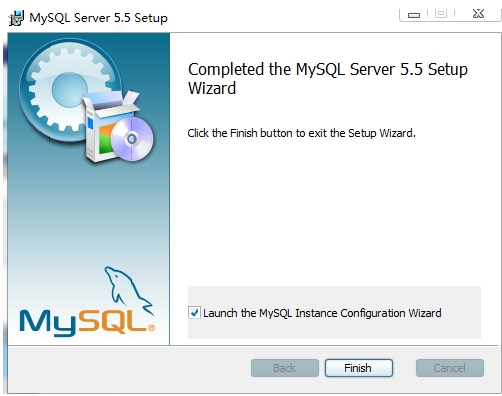Click the purple CD disc graphic

132,139
